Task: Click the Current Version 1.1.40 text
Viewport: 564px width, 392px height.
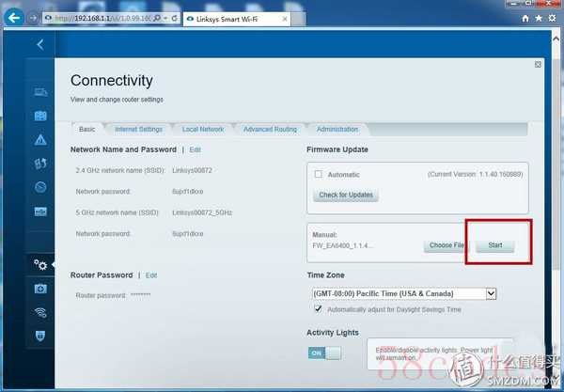Action: click(x=475, y=174)
